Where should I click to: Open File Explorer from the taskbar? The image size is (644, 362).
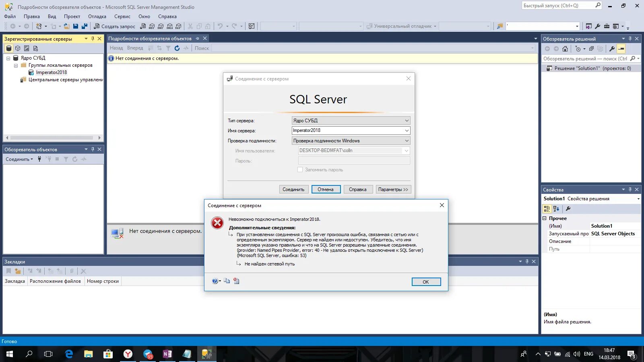(89, 354)
